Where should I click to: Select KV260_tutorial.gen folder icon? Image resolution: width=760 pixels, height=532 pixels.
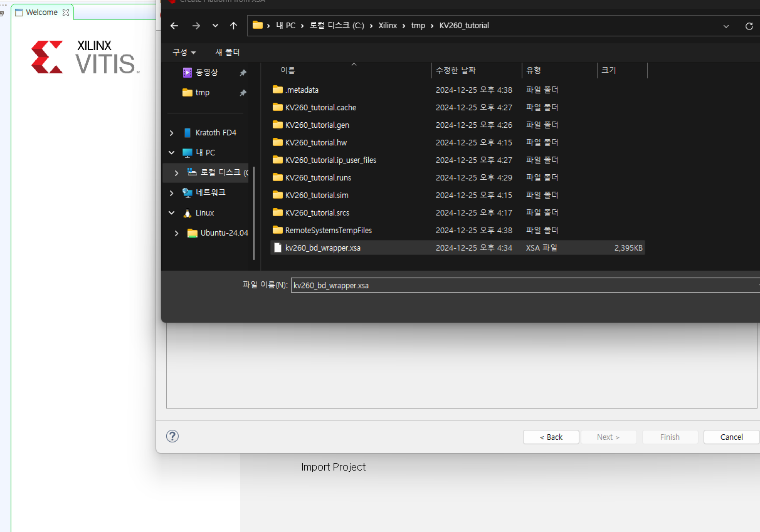tap(278, 125)
